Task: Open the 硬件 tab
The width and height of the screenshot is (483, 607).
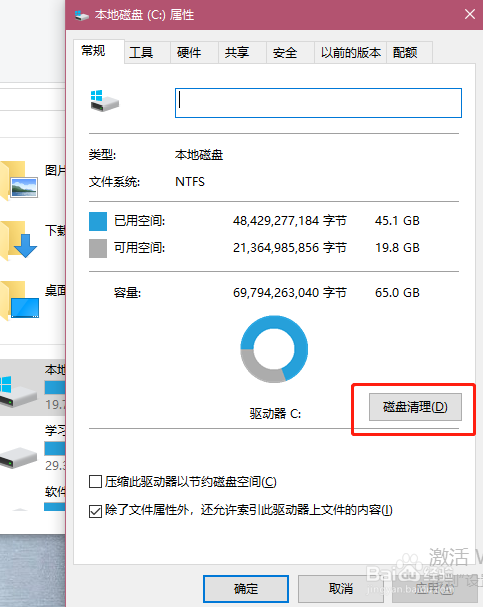Action: click(x=194, y=53)
